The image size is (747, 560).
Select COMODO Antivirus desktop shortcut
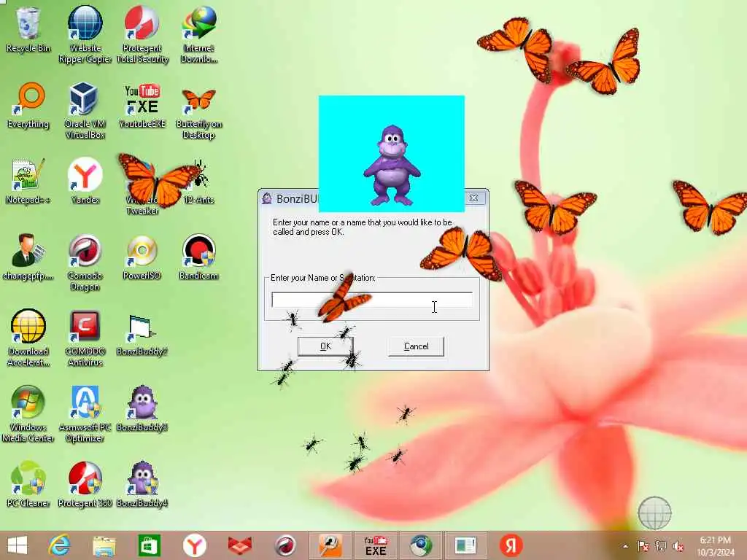click(85, 338)
